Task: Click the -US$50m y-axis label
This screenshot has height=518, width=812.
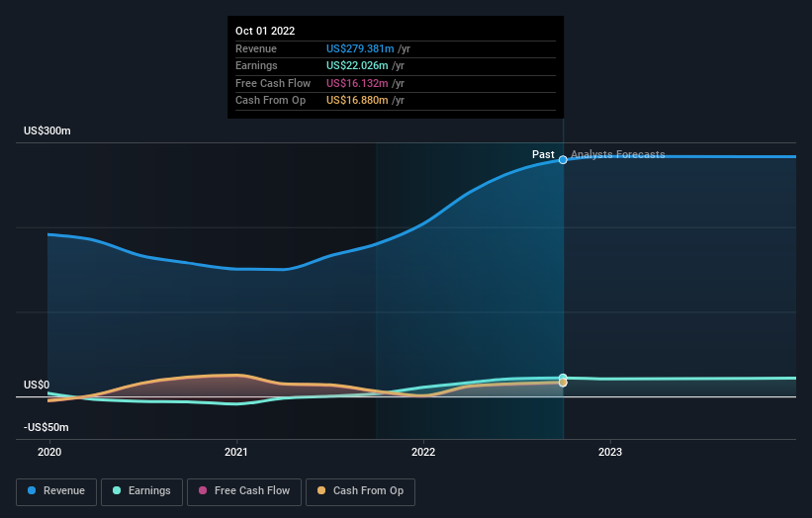Action: [x=46, y=427]
